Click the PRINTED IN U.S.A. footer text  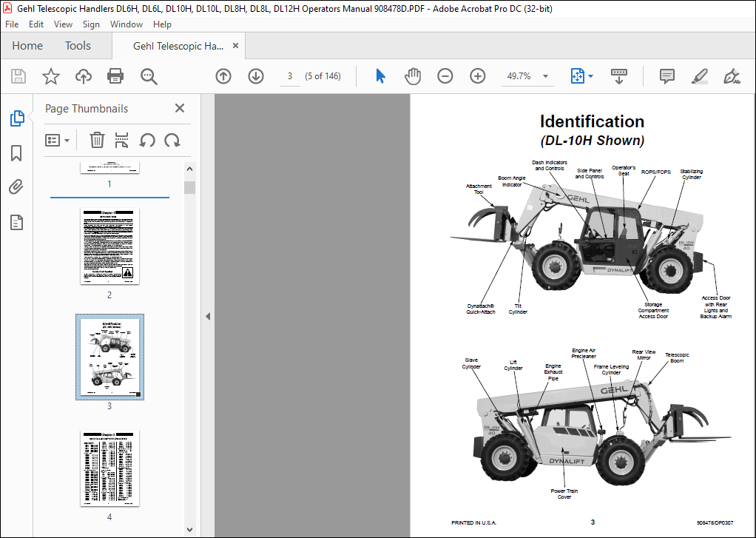(473, 522)
